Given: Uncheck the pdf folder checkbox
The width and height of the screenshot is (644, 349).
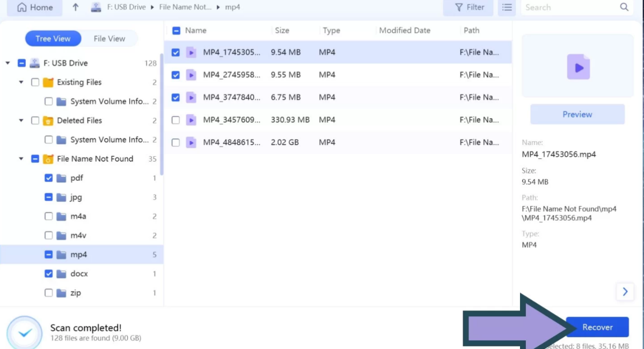Looking at the screenshot, I should coord(48,178).
